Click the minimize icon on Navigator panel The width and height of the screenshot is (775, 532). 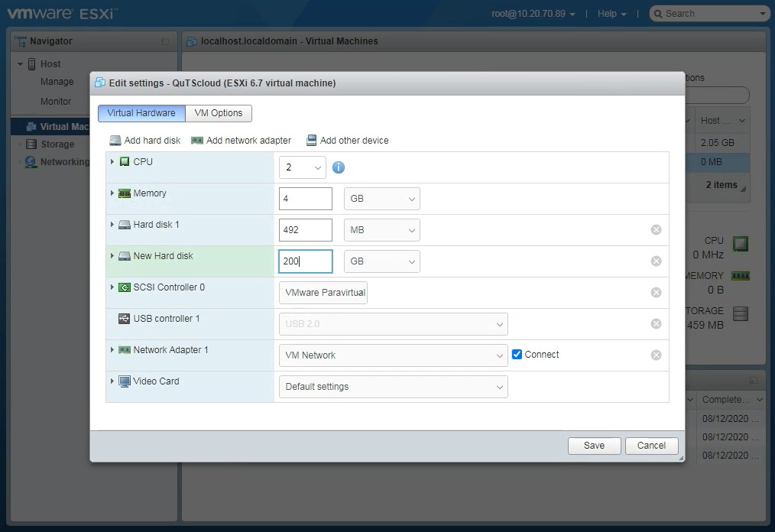[165, 41]
